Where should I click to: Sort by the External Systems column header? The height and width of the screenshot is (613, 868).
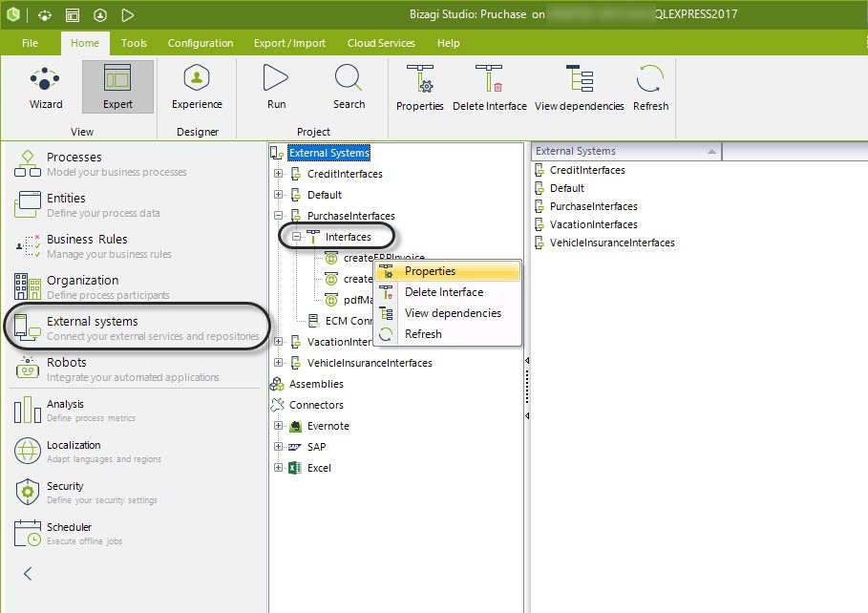pyautogui.click(x=626, y=151)
